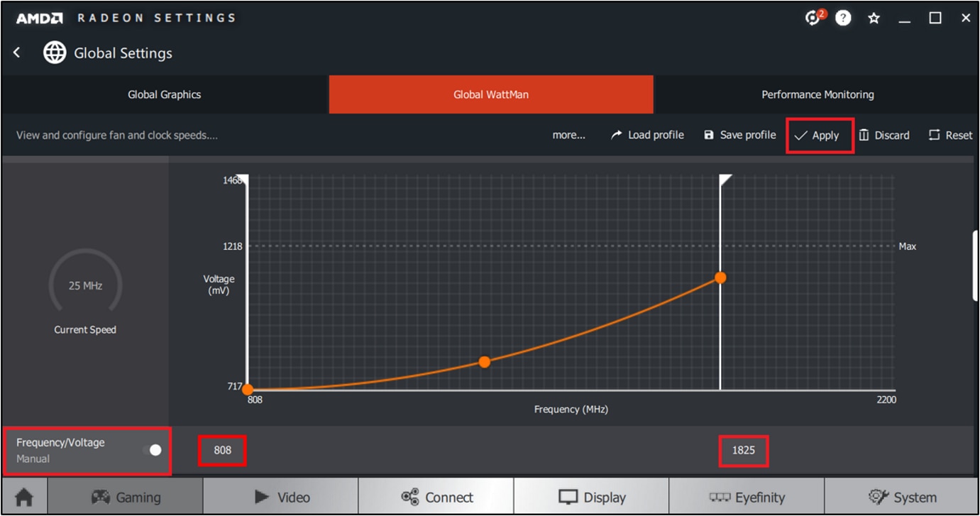Click the AMD logo in title bar
980x516 pixels.
click(41, 18)
